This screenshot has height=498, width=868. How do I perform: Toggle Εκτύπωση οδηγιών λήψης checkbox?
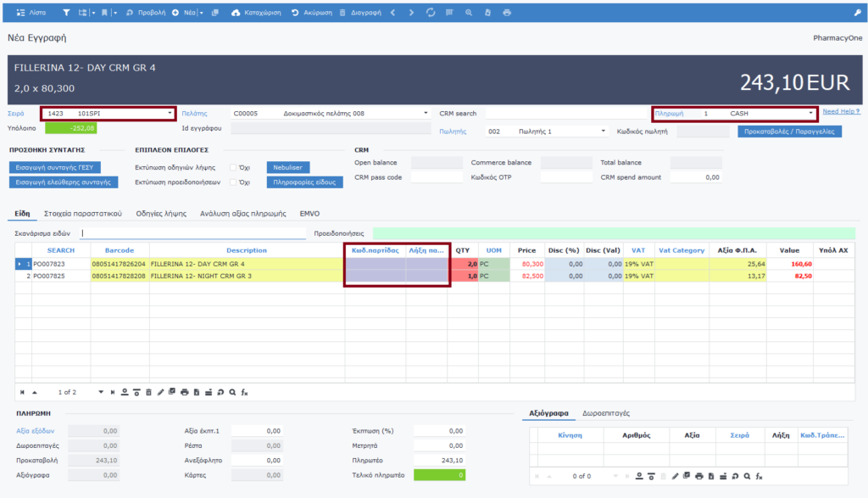[234, 167]
